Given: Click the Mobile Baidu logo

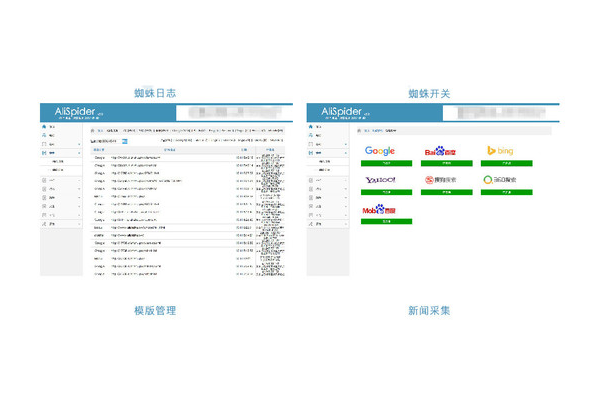Looking at the screenshot, I should 380,210.
